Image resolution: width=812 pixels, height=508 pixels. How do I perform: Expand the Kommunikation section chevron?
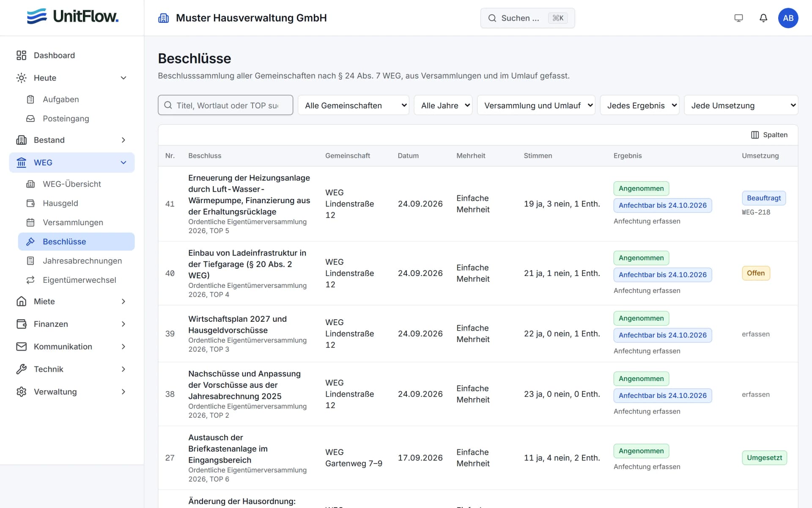coord(123,347)
